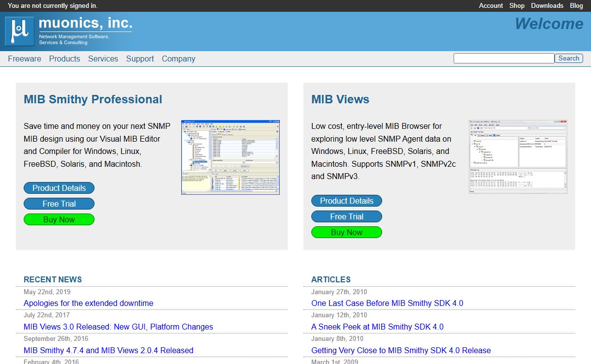Click the Search button

coord(569,59)
